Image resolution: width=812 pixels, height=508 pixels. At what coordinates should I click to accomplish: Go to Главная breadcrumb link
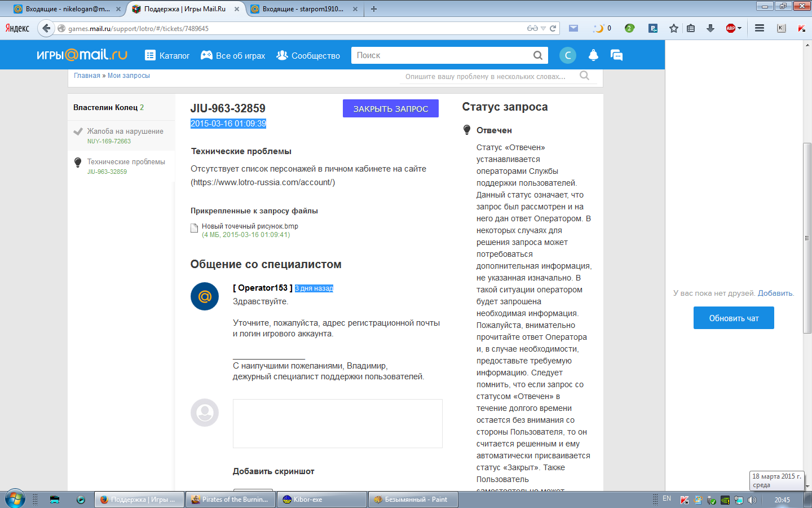pos(87,76)
